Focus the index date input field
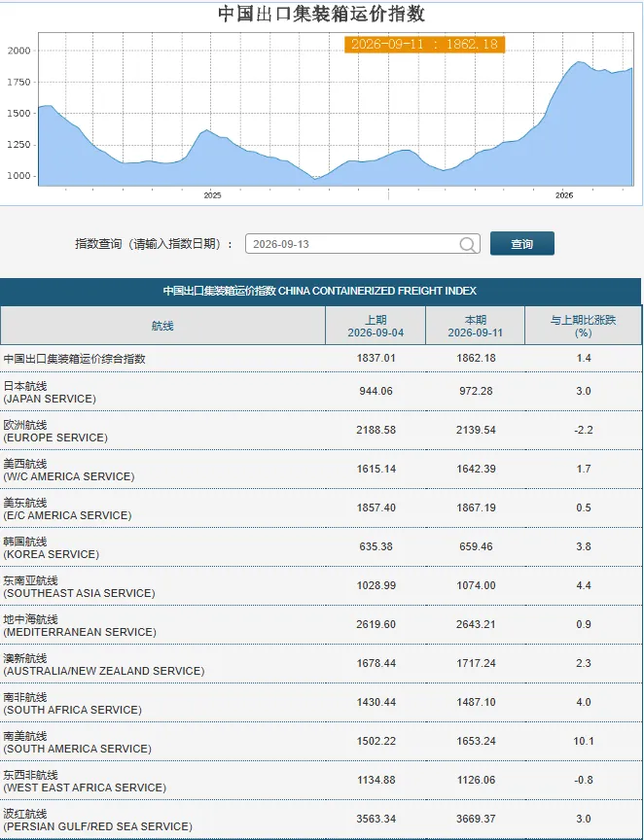The width and height of the screenshot is (644, 840). 362,244
